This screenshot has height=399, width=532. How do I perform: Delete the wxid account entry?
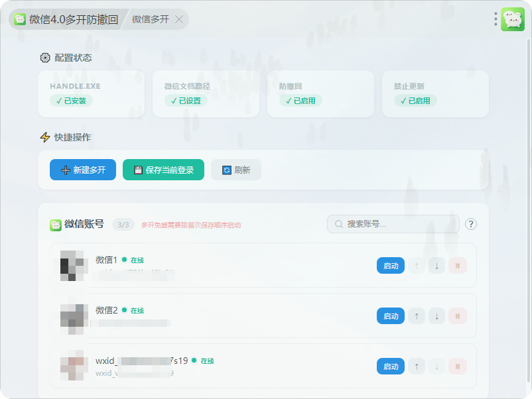(x=457, y=366)
